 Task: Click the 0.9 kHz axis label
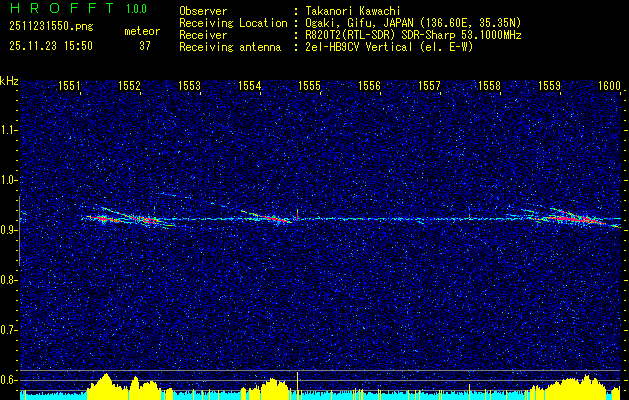9,230
